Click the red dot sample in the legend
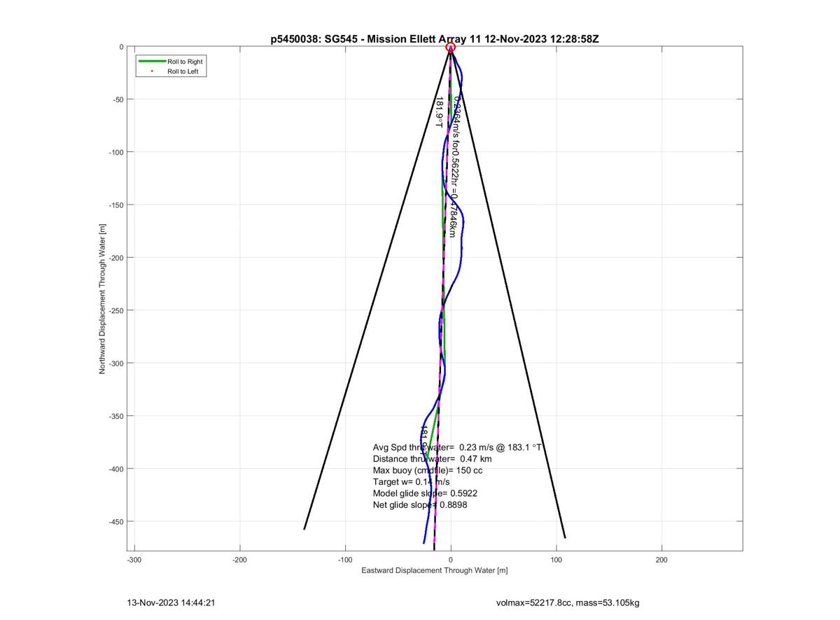Viewport: 840px width, 620px height. (152, 71)
